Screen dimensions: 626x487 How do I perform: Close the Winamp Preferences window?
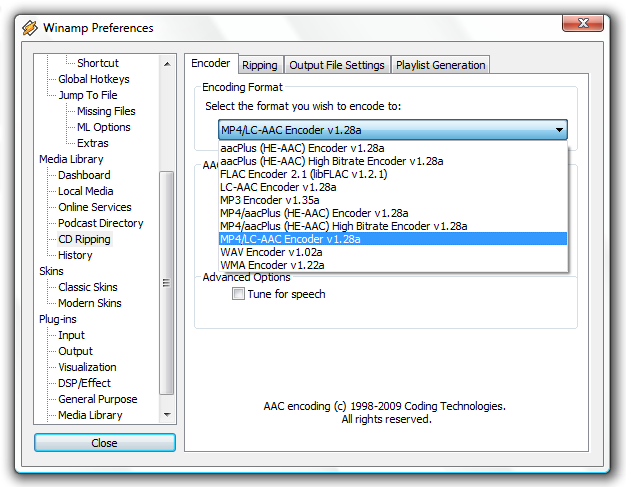click(x=583, y=23)
